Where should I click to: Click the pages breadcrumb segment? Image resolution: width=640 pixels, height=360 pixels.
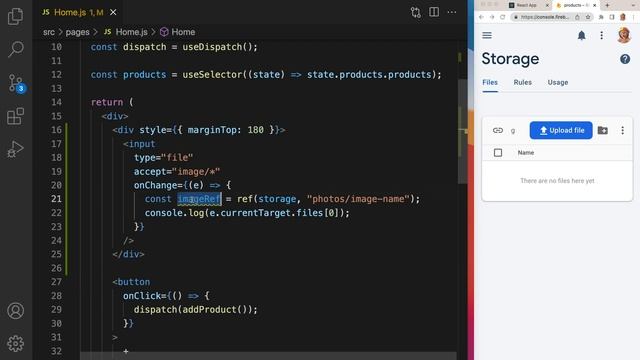click(x=77, y=32)
